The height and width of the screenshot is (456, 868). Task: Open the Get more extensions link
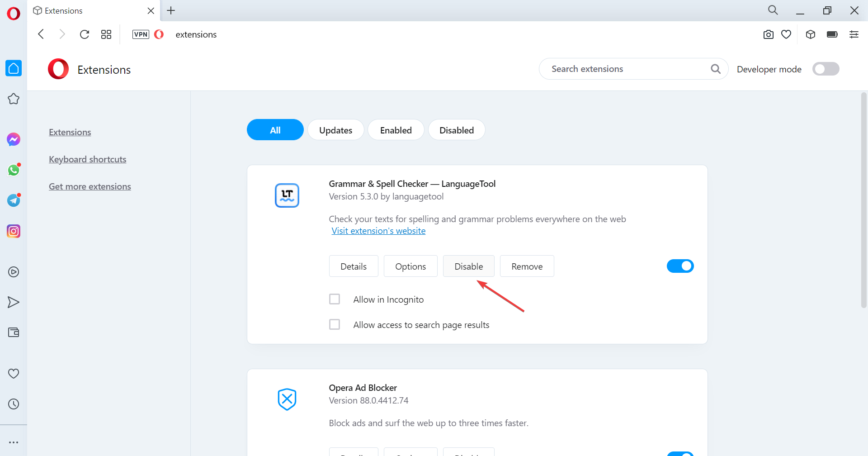90,186
